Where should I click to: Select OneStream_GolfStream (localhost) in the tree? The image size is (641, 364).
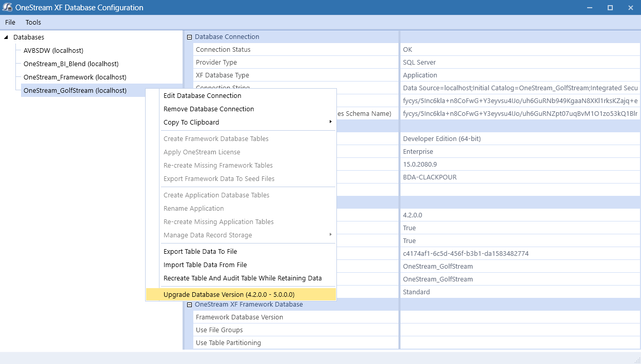coord(75,91)
